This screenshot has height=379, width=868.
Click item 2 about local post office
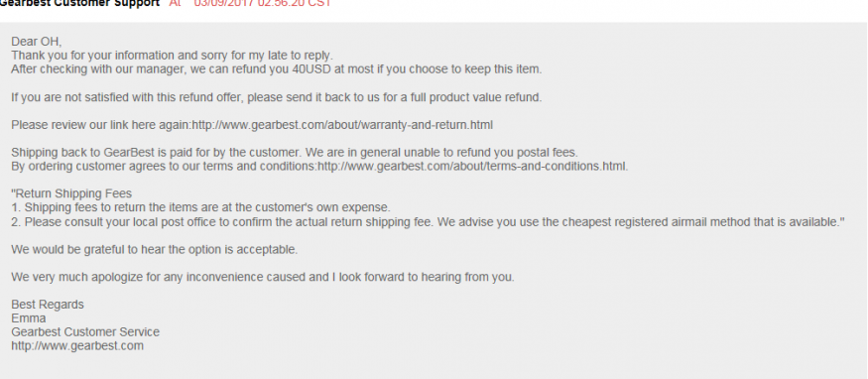(x=428, y=222)
